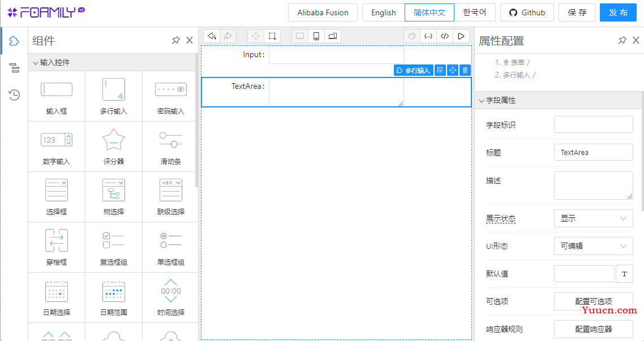Open the outline tree icon in sidebar
This screenshot has height=341, width=644.
click(x=14, y=68)
